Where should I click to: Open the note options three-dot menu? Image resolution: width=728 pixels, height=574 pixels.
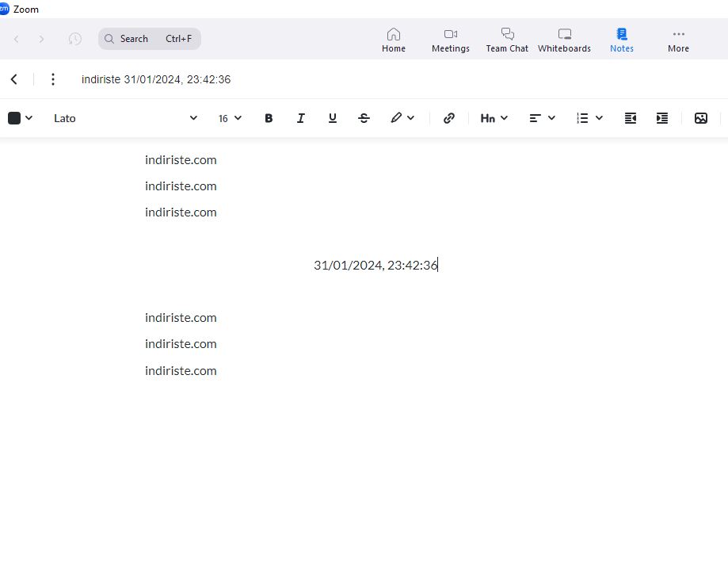[x=53, y=79]
